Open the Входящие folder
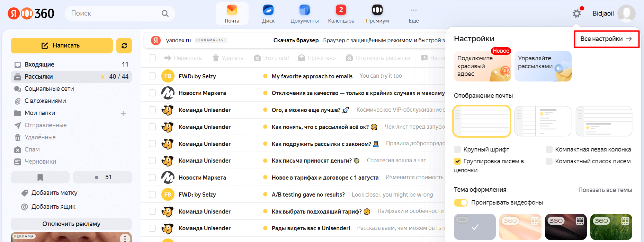 [x=71, y=64]
